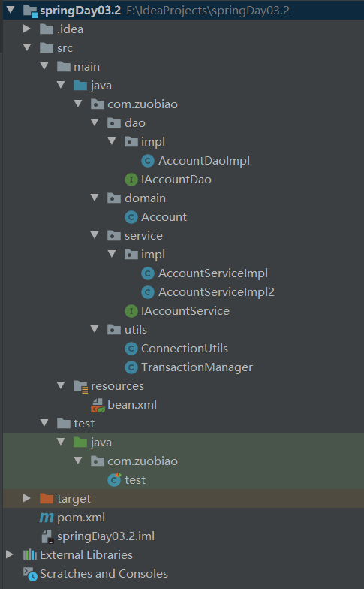The width and height of the screenshot is (364, 589).
Task: Expand the target folder arrow
Action: coord(27,498)
